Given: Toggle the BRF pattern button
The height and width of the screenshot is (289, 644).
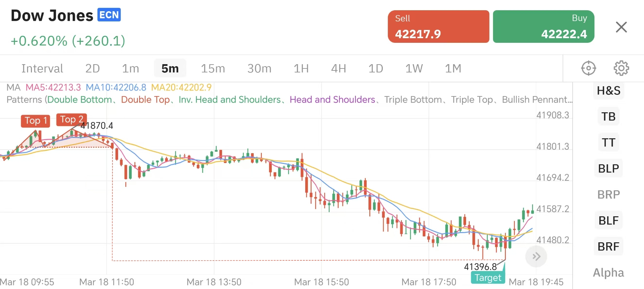Looking at the screenshot, I should (x=608, y=247).
